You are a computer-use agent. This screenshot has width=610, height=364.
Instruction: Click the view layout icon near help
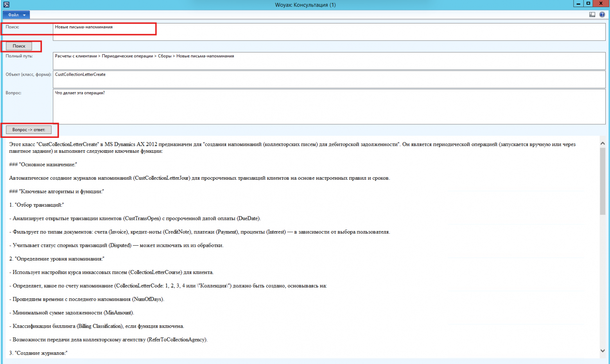[592, 14]
